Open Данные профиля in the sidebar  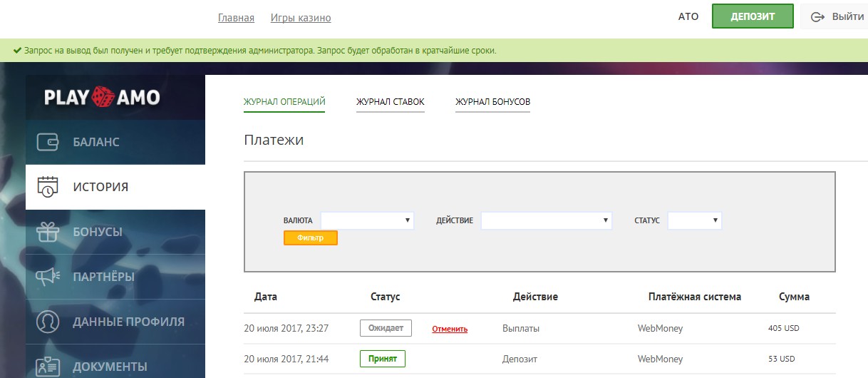(115, 322)
